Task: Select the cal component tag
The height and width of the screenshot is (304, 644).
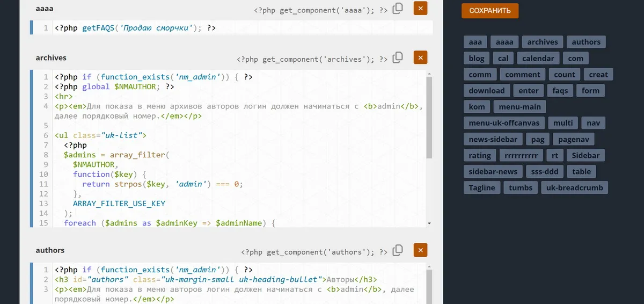Action: tap(503, 58)
